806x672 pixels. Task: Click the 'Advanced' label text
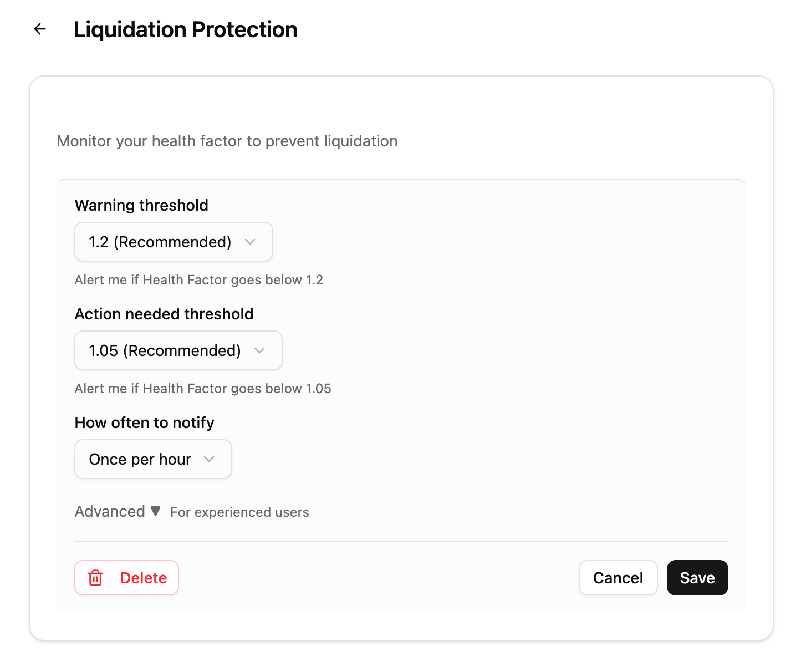(x=109, y=511)
